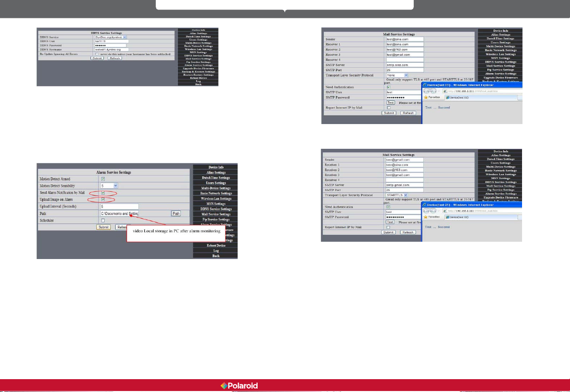Open the DDNS Service dropdown showing DynDns.org
Viewport: 570px width, 392px height.
coord(110,37)
